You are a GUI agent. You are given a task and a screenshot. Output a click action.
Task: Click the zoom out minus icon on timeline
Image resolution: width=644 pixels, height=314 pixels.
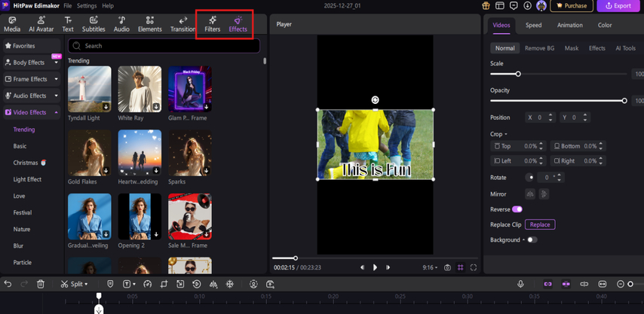pos(621,284)
